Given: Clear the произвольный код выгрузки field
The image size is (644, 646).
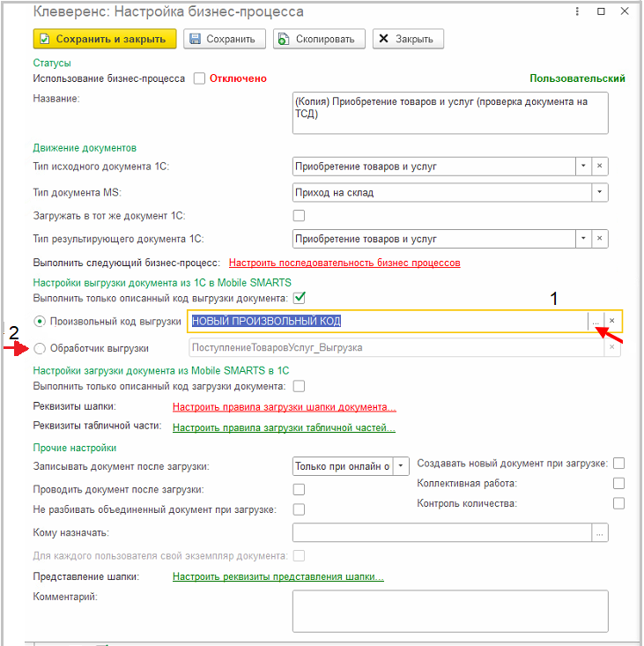Looking at the screenshot, I should (612, 321).
